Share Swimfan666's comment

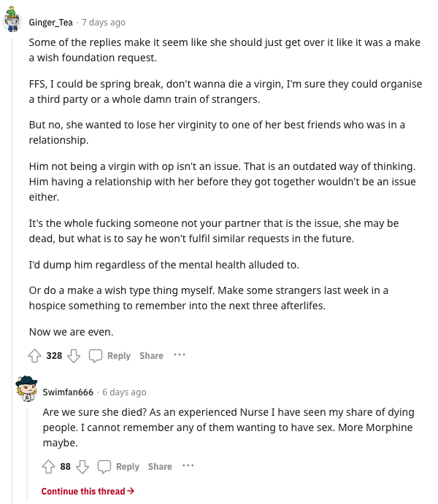point(160,467)
